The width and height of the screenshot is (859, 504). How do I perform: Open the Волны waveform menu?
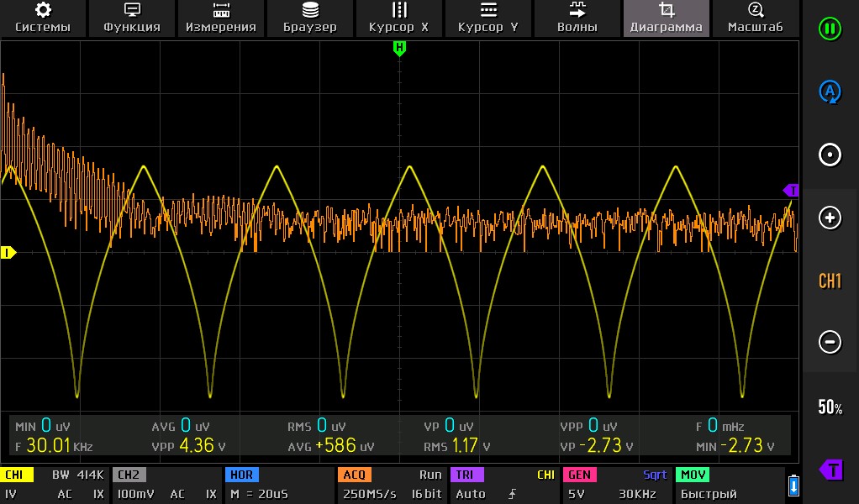(577, 18)
